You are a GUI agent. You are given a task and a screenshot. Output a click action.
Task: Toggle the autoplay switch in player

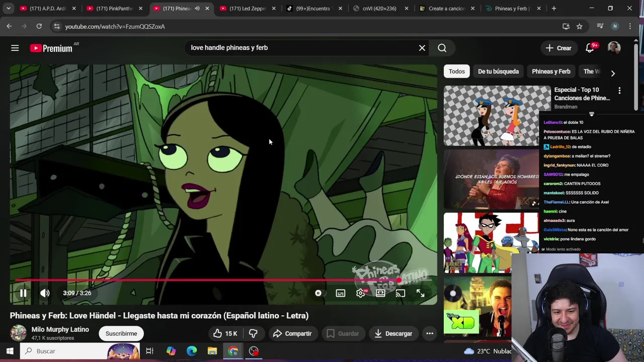(x=318, y=293)
